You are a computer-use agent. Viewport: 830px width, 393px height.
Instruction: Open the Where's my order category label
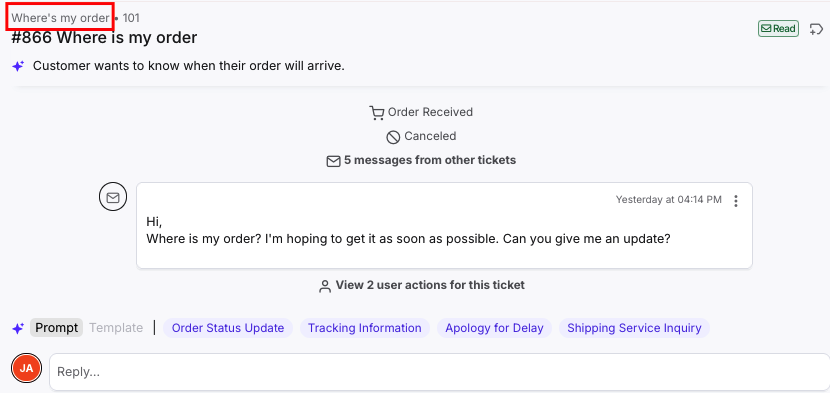click(x=60, y=18)
